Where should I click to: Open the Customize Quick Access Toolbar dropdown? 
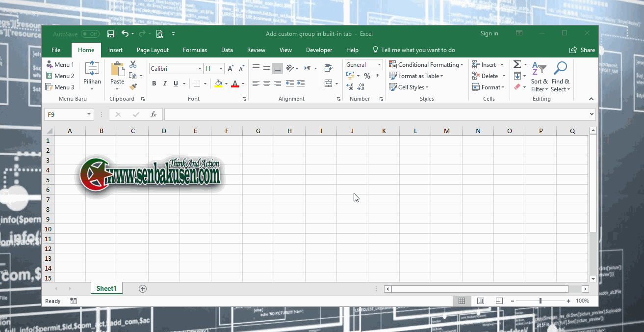(x=173, y=34)
